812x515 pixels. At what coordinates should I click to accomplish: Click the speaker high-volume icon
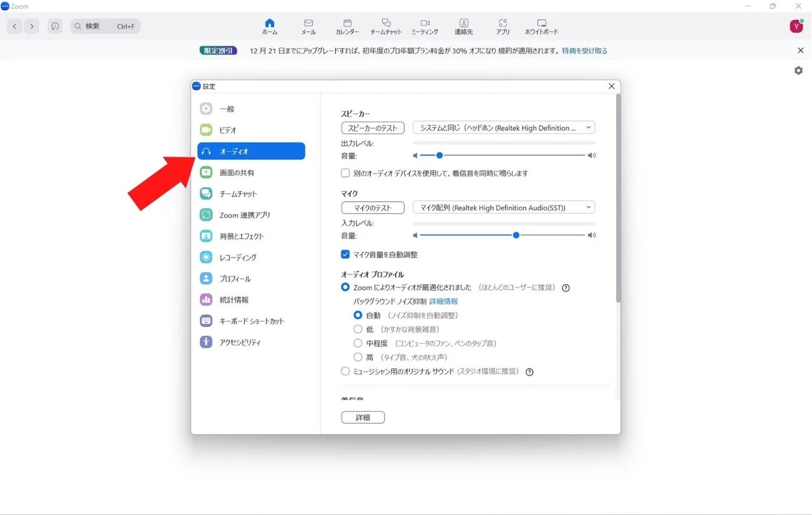coord(592,155)
